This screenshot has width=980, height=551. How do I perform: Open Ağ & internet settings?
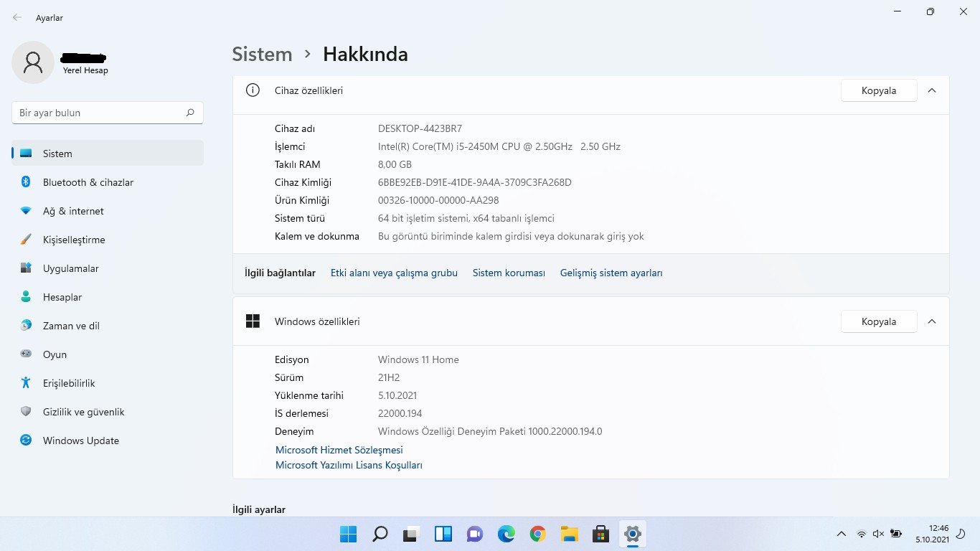click(x=108, y=211)
